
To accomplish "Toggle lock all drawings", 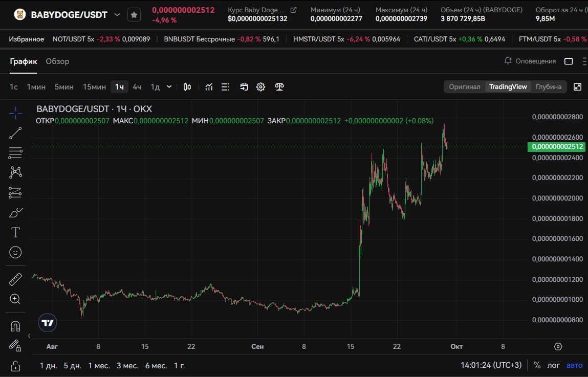I will point(15,366).
